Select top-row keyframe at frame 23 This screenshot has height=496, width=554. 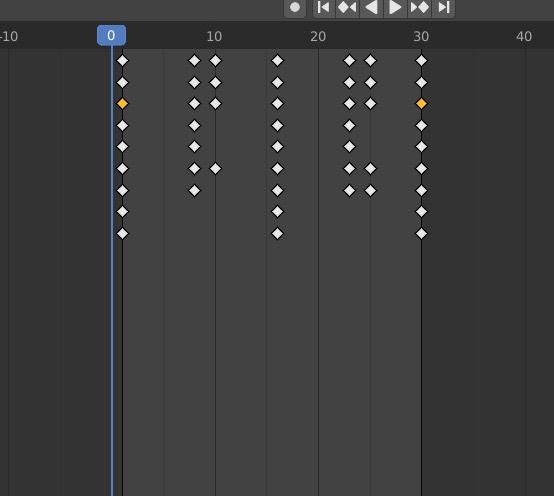point(349,60)
